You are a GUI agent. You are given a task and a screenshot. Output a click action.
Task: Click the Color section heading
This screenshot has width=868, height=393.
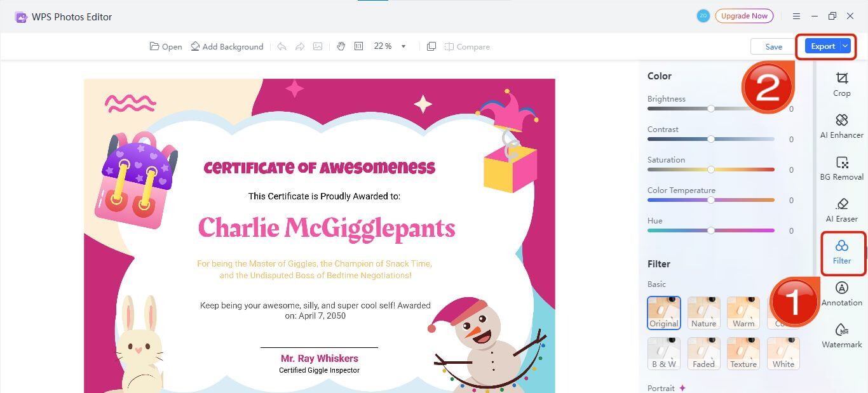coord(660,76)
